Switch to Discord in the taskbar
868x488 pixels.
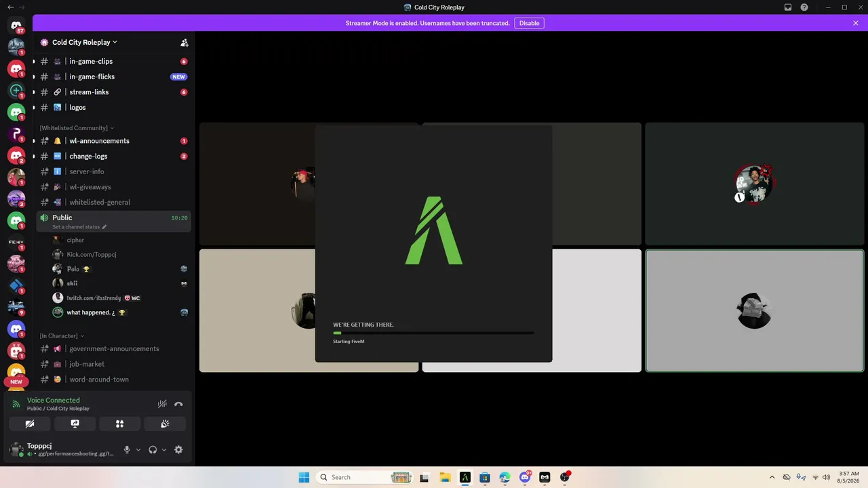pos(525,477)
